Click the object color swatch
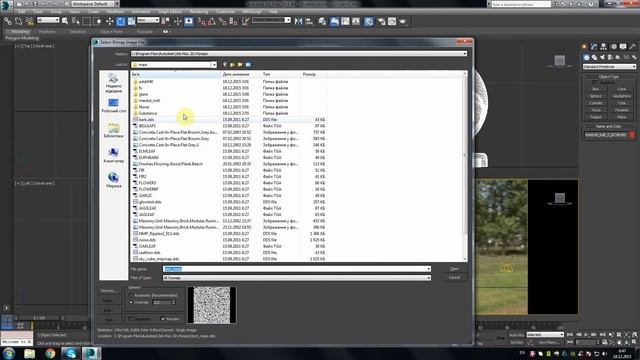The height and width of the screenshot is (360, 640). tap(632, 135)
